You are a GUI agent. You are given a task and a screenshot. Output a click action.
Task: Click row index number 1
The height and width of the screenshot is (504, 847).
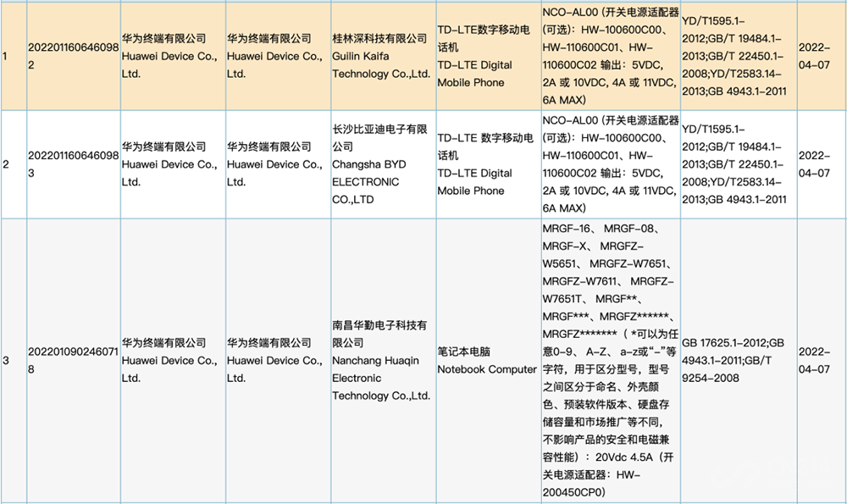tap(5, 56)
